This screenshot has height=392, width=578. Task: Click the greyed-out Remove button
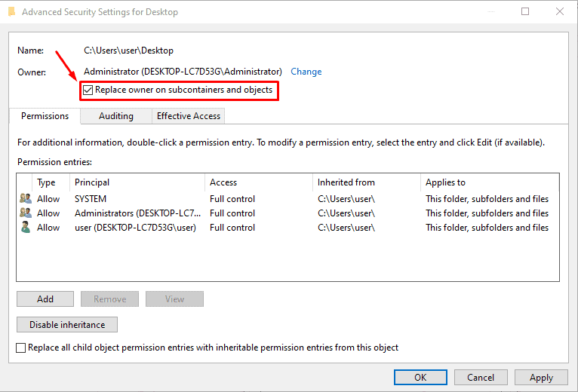coord(110,299)
